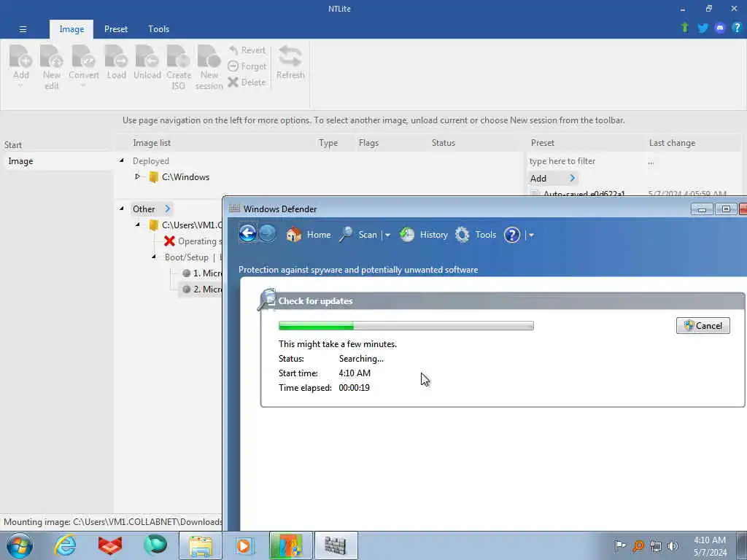Select the Image page in left navigation
747x560 pixels.
tap(57, 161)
